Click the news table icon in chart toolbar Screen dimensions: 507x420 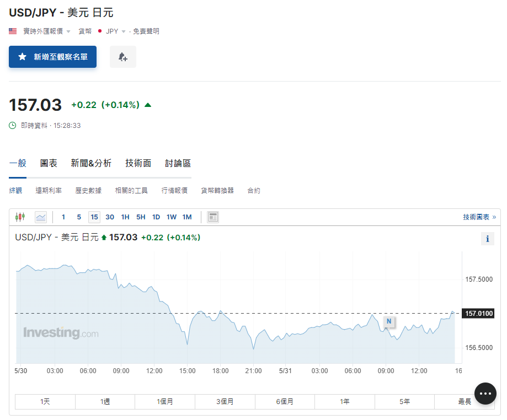[x=213, y=217]
